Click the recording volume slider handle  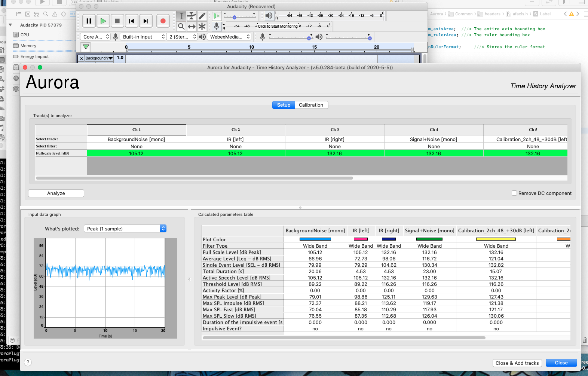click(x=309, y=38)
